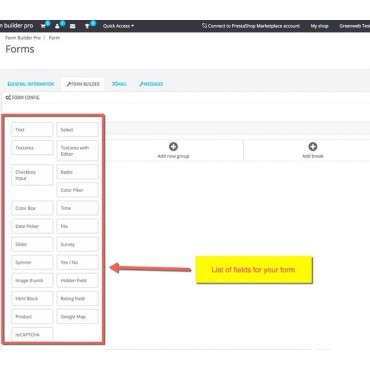Add a Google Map field

[77, 317]
